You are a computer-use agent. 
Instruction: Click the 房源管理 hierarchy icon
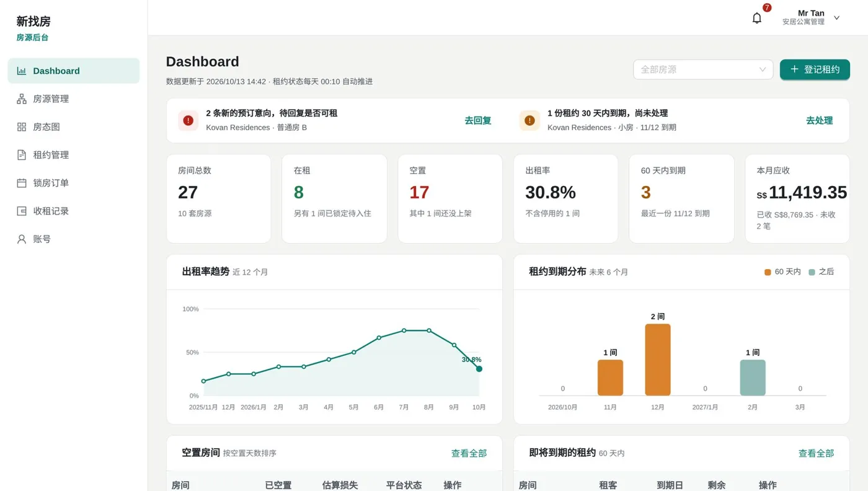22,99
